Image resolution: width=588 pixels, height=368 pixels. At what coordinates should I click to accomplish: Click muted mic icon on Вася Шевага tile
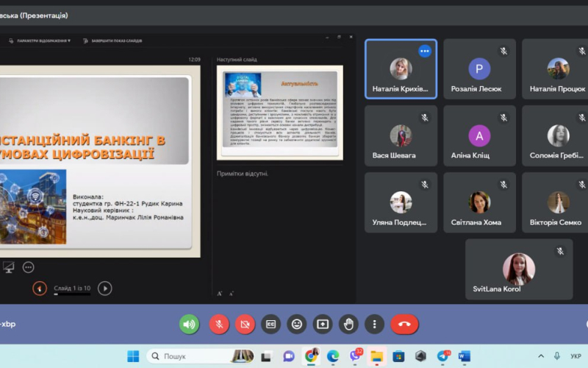tap(425, 118)
